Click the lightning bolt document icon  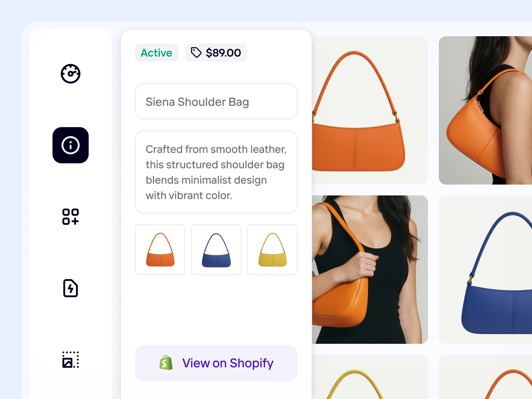coord(71,288)
